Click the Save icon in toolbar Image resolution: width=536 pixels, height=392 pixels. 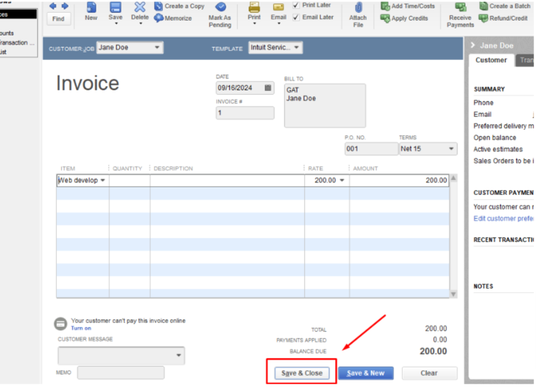(x=115, y=8)
